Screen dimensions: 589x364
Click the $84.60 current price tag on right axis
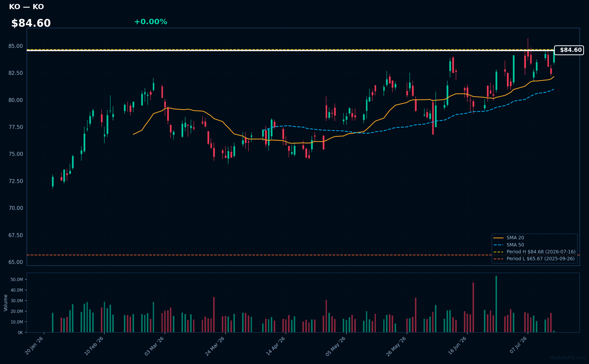[x=569, y=50]
